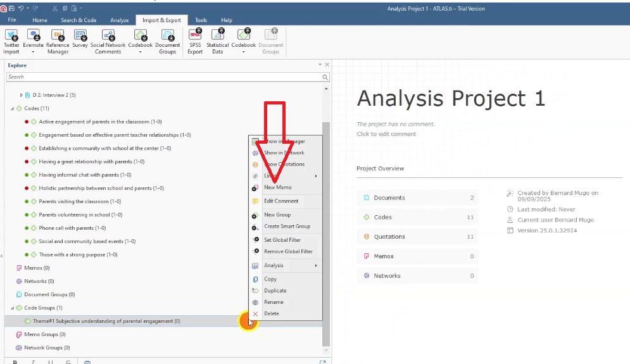
Task: Click the SPSS Export icon
Action: point(195,36)
